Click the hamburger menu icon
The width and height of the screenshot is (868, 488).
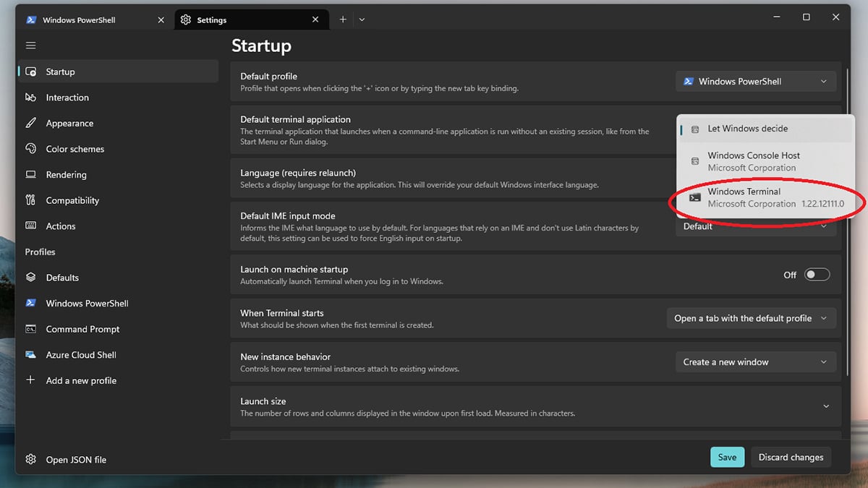point(30,46)
